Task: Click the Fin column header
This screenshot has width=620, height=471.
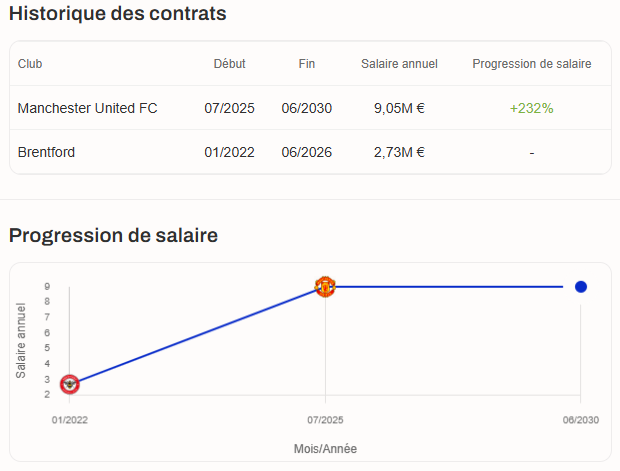Action: click(x=307, y=64)
